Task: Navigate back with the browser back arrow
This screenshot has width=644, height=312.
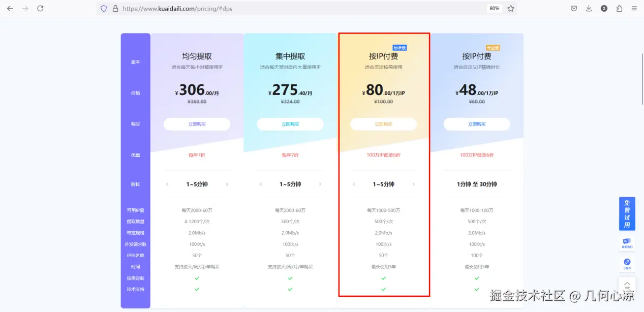Action: point(10,8)
